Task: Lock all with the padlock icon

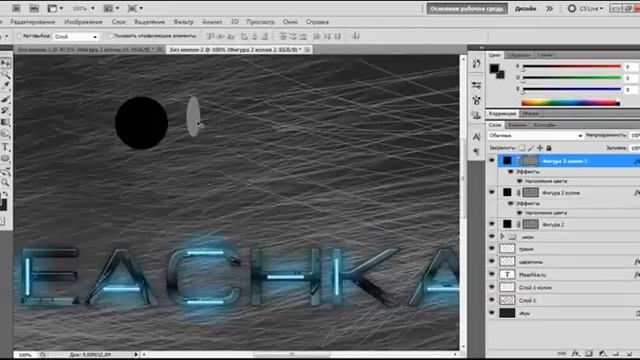Action: [549, 148]
